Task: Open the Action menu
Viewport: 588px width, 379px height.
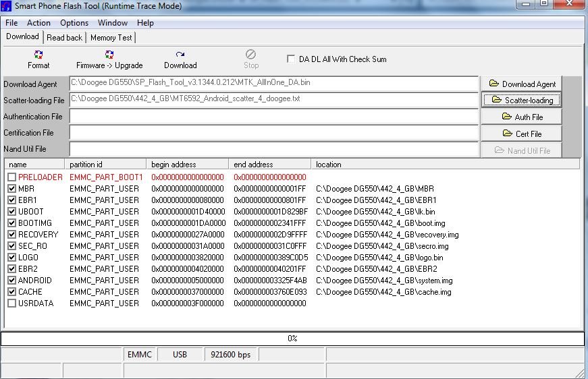Action: pyautogui.click(x=38, y=23)
